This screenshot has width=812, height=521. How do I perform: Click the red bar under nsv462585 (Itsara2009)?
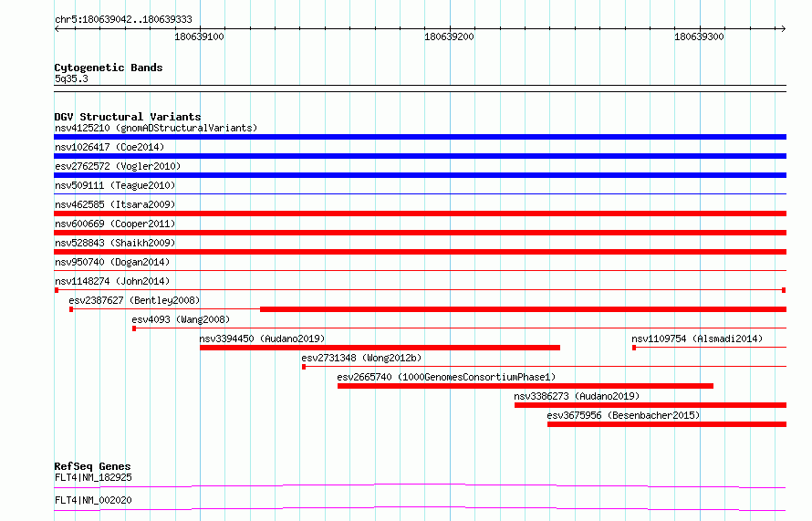click(420, 214)
